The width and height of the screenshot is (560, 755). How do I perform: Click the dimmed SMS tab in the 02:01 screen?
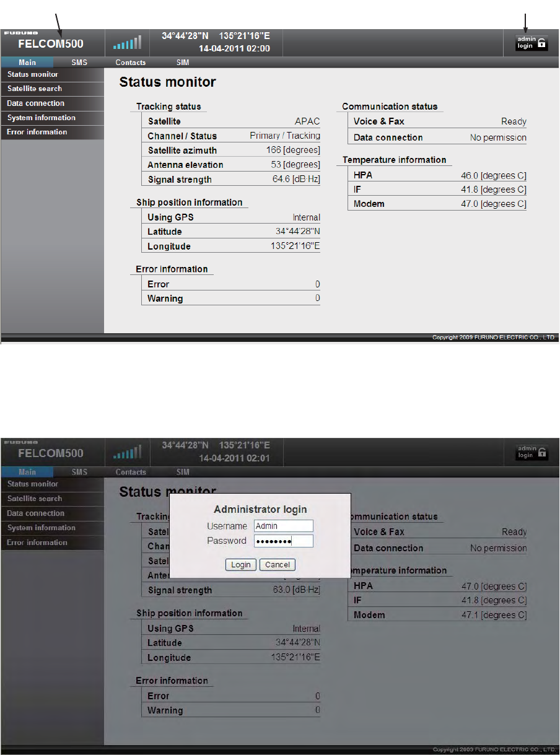coord(79,472)
